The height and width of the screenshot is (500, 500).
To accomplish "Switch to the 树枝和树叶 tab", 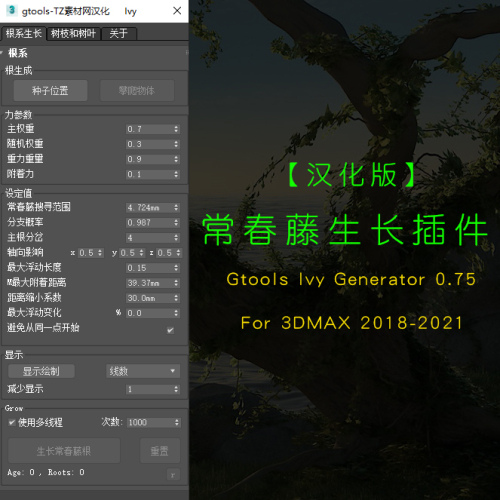I will click(x=73, y=33).
